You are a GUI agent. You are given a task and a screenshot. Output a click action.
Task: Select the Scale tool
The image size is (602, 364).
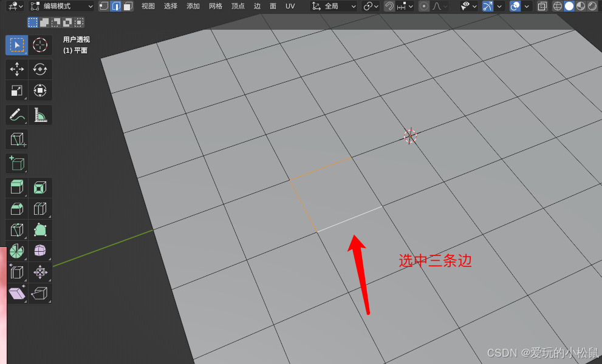[x=16, y=90]
